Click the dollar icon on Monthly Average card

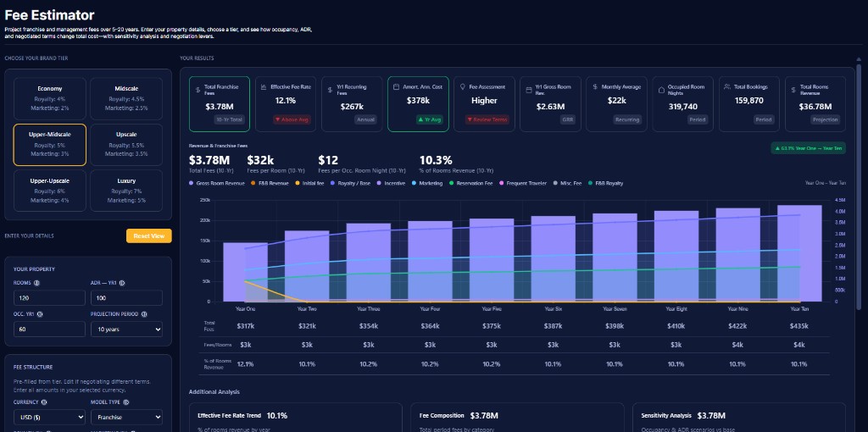pos(595,87)
